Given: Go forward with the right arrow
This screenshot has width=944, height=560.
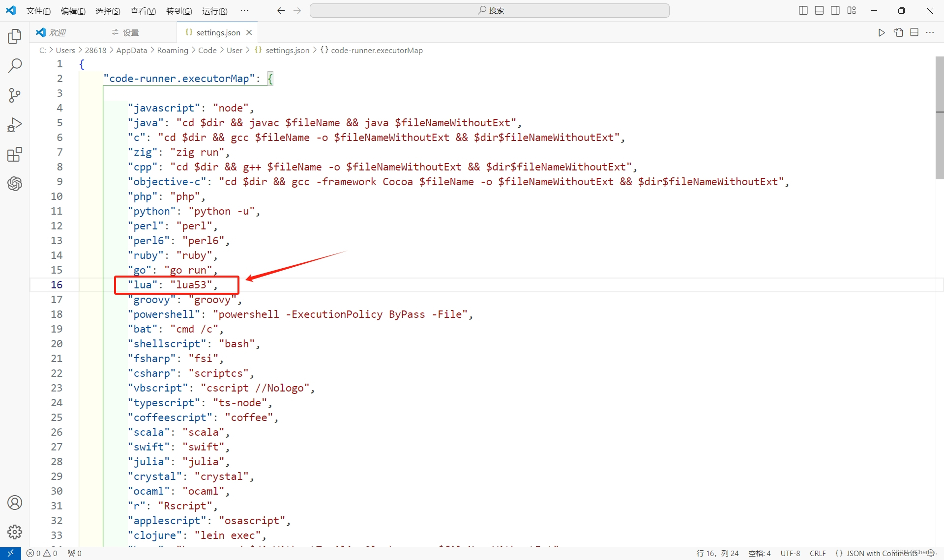Looking at the screenshot, I should 297,10.
